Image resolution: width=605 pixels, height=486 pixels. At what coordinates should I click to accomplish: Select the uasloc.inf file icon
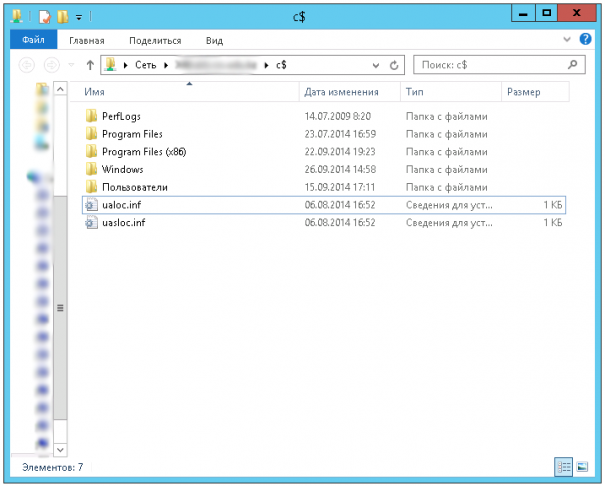pyautogui.click(x=91, y=222)
